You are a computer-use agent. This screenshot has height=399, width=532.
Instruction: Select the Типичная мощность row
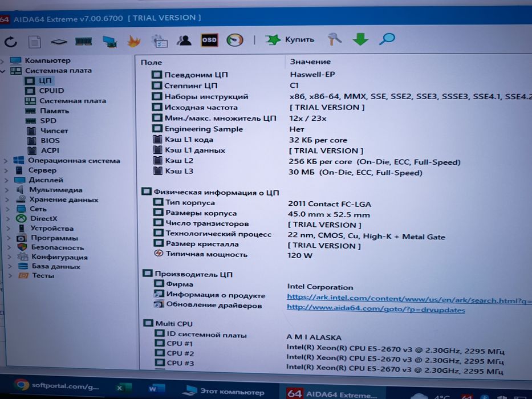(x=206, y=254)
